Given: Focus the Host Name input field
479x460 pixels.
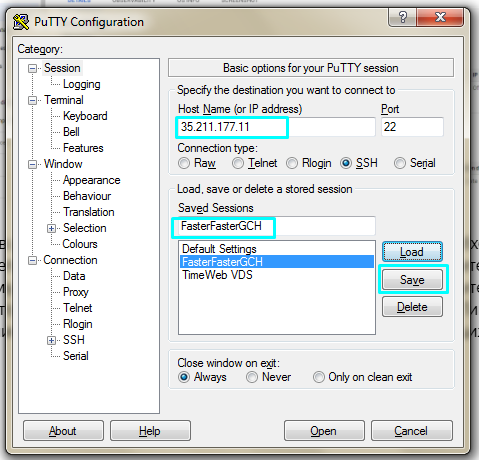Looking at the screenshot, I should 276,127.
